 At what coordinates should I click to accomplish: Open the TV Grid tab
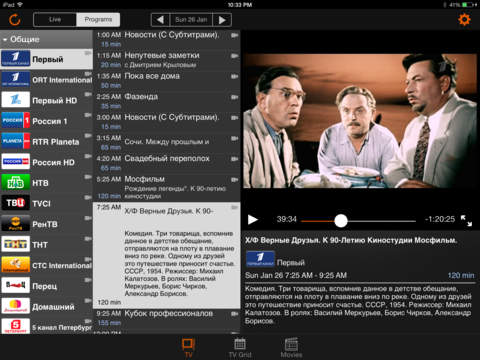(240, 348)
